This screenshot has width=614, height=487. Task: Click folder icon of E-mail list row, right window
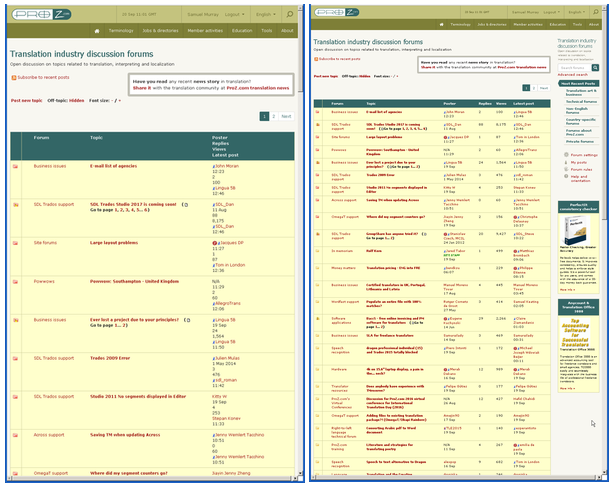click(x=318, y=112)
